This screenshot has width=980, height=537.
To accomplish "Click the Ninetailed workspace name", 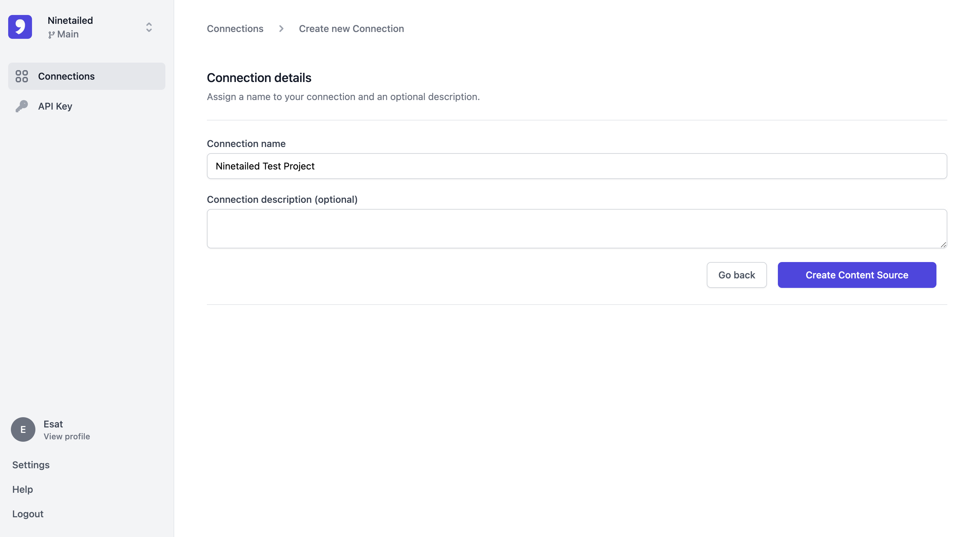I will point(70,20).
